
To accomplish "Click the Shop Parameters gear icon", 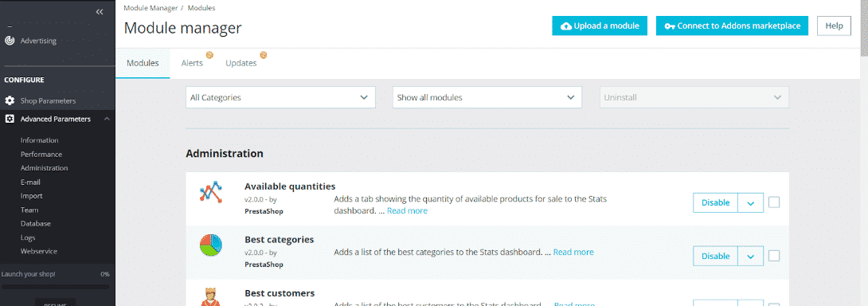I will click(10, 101).
